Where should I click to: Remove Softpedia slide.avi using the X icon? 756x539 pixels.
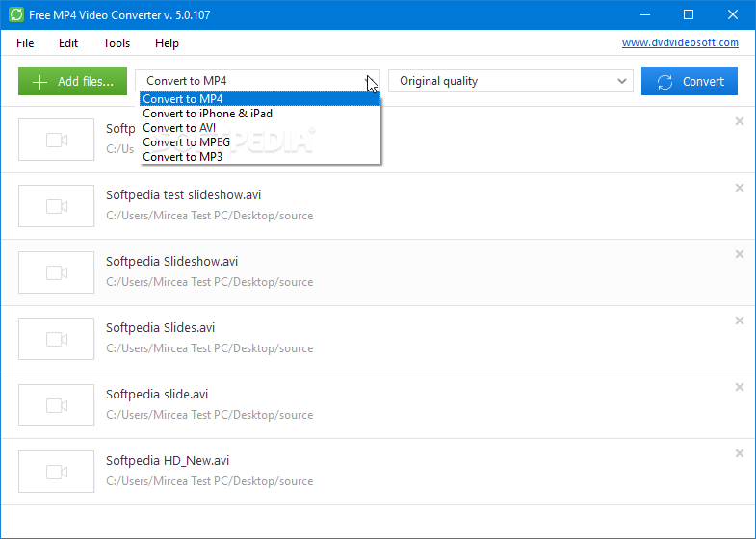coord(740,387)
